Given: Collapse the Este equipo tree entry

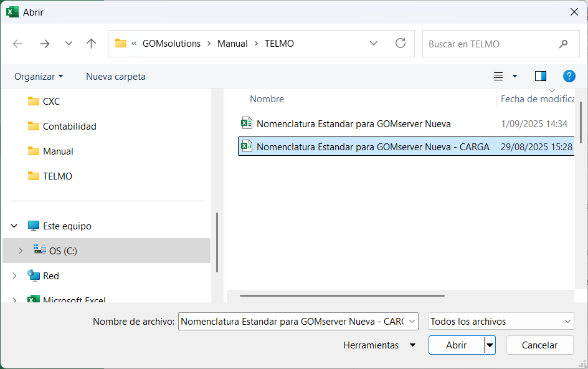Looking at the screenshot, I should pos(14,226).
